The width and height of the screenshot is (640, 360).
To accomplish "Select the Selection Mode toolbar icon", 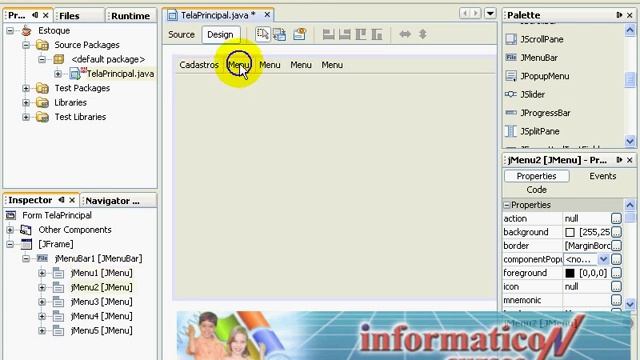I will coord(262,34).
